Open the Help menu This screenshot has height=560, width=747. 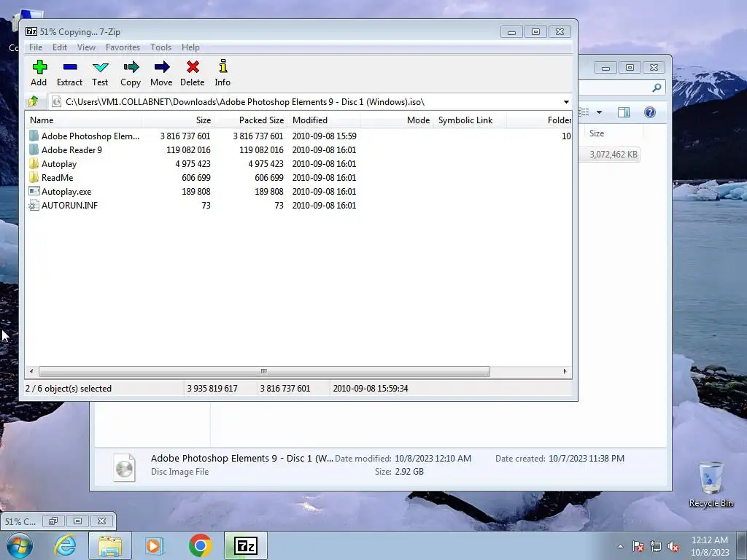click(190, 47)
